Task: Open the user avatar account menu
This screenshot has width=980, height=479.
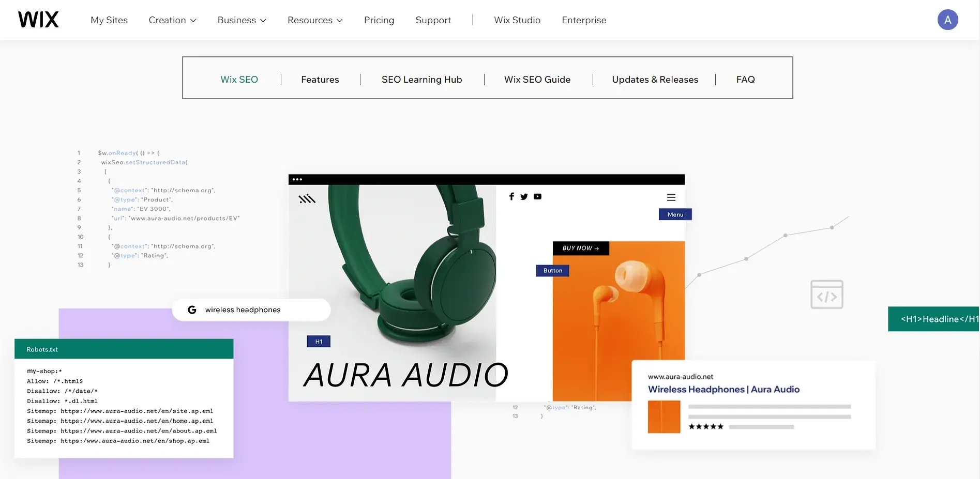Action: [947, 20]
